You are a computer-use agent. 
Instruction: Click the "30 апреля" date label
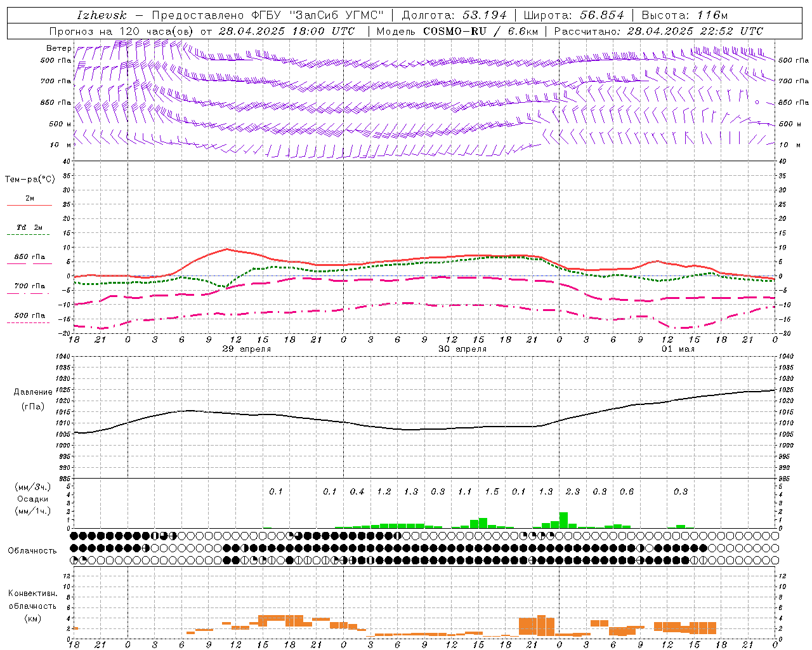click(462, 349)
